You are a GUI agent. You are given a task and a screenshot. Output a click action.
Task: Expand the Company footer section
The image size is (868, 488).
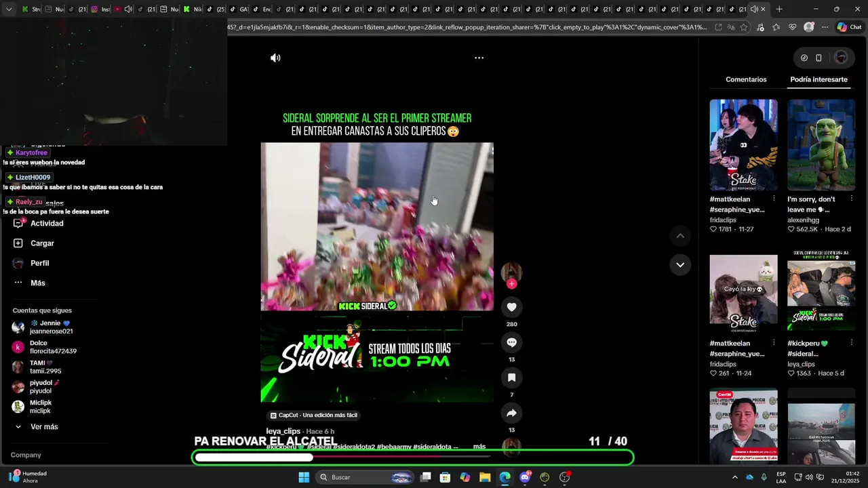pos(26,455)
